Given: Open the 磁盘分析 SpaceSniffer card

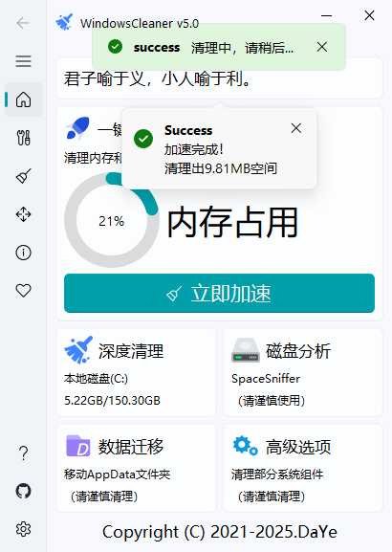Looking at the screenshot, I should coord(303,372).
